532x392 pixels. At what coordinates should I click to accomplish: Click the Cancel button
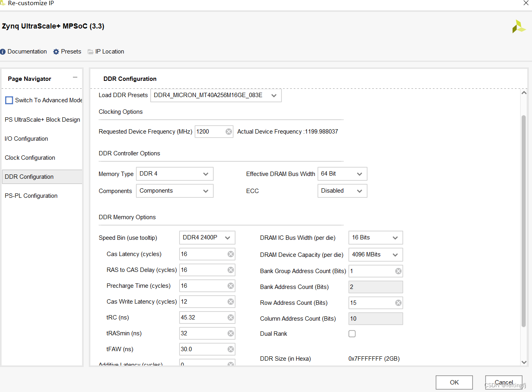(x=504, y=382)
